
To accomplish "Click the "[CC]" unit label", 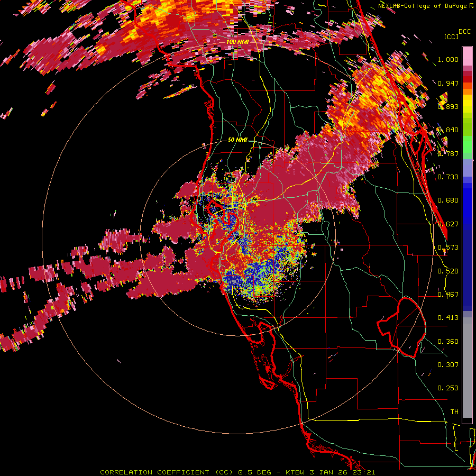I will [452, 36].
